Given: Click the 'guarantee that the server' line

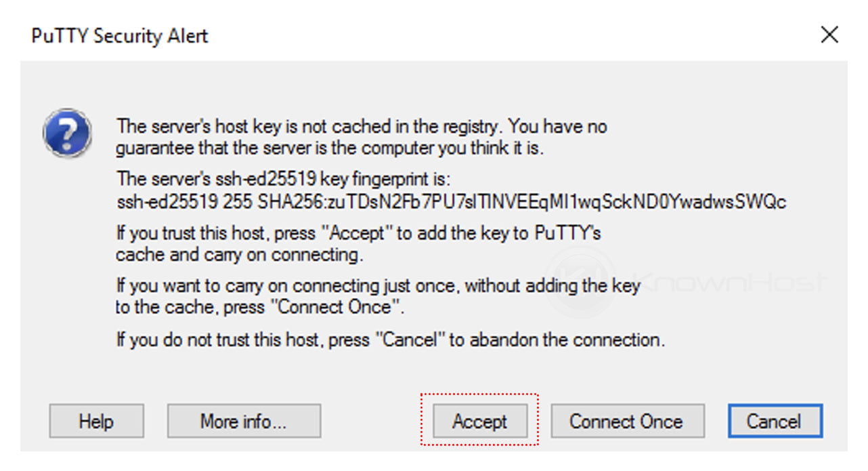Looking at the screenshot, I should (330, 147).
